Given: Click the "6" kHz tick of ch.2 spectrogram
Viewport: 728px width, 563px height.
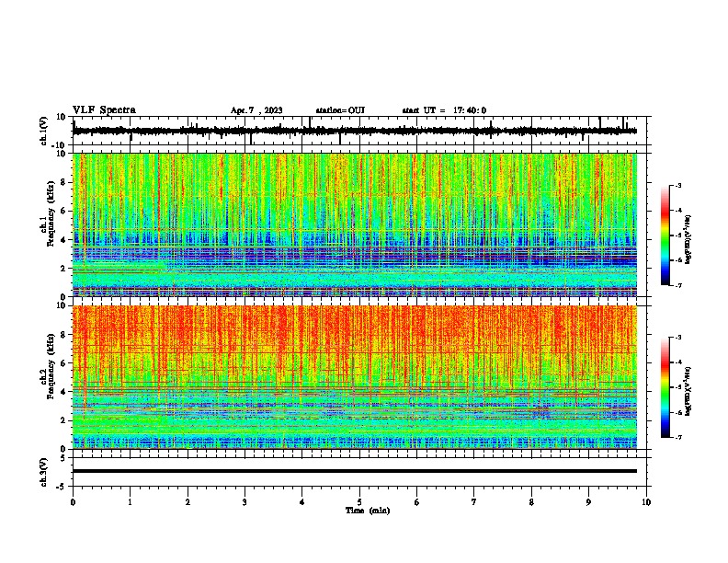Looking at the screenshot, I should pos(63,363).
